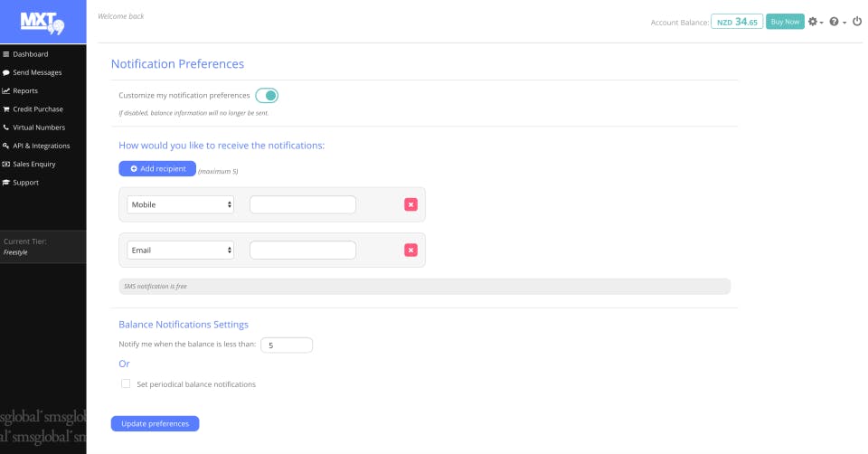
Task: Focus the balance threshold input field
Action: [287, 345]
